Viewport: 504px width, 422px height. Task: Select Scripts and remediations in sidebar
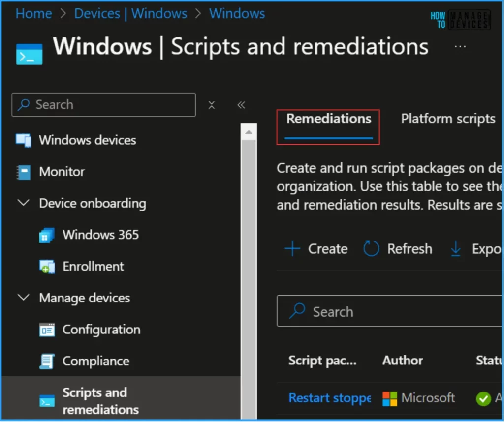tap(100, 401)
